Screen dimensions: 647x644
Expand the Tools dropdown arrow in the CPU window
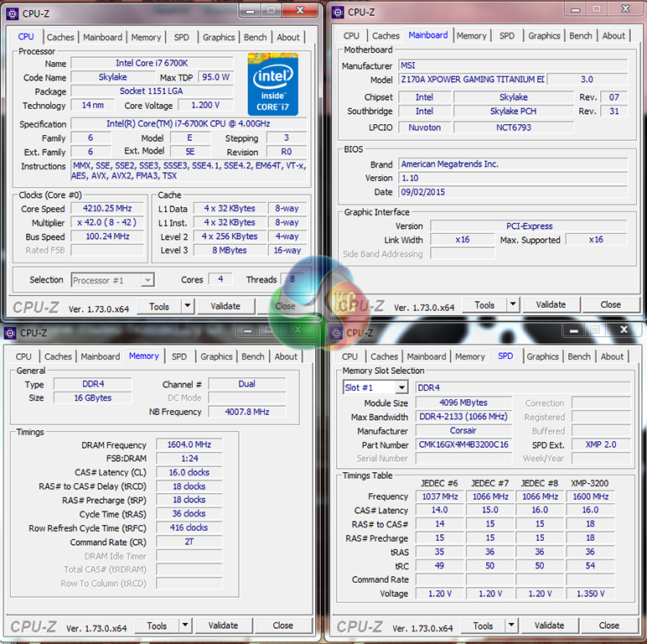(187, 307)
